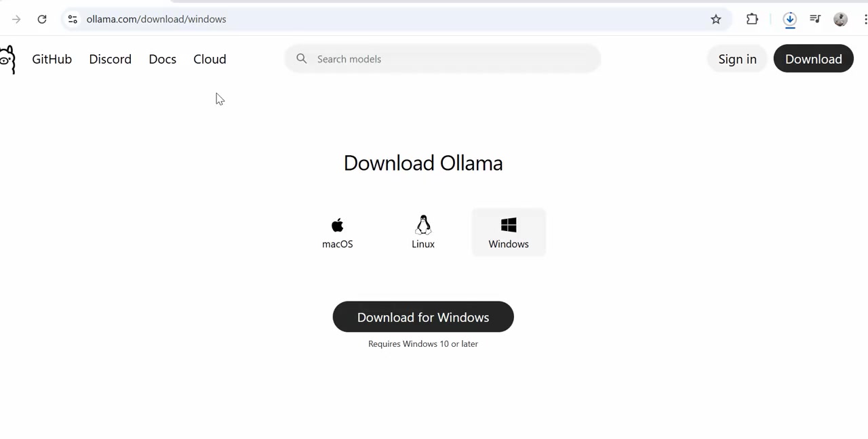Screen dimensions: 868x439
Task: Click the browser back arrow
Action: tap(16, 19)
